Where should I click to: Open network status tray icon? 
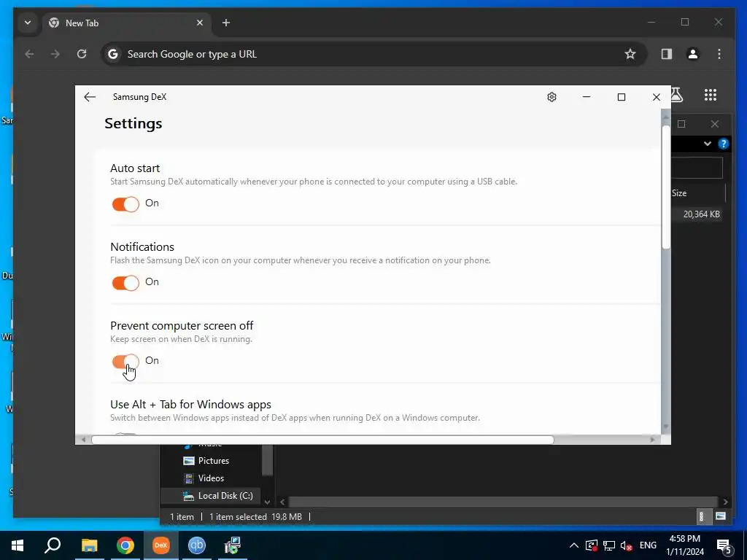[609, 545]
